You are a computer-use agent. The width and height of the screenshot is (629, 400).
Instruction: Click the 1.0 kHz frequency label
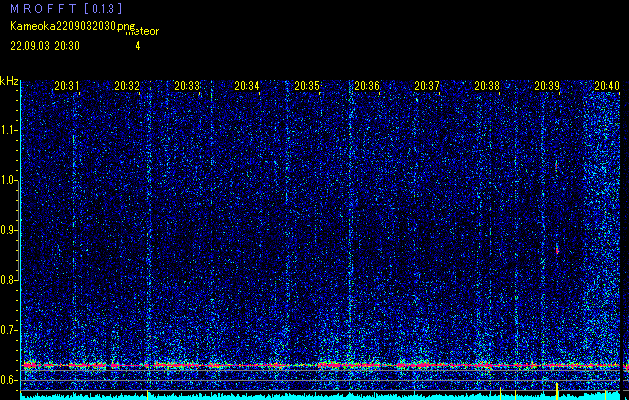click(9, 180)
